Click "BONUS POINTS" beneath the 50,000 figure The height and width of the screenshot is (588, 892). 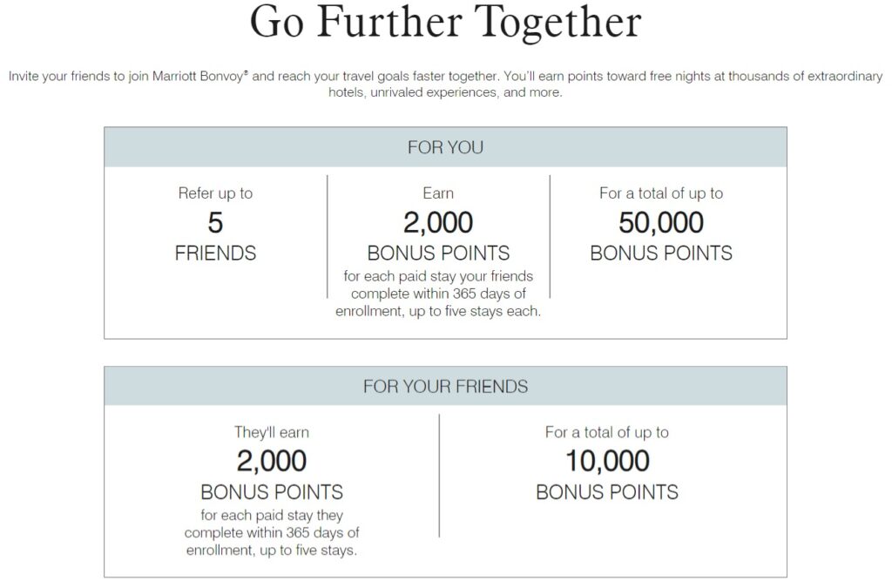coord(661,253)
